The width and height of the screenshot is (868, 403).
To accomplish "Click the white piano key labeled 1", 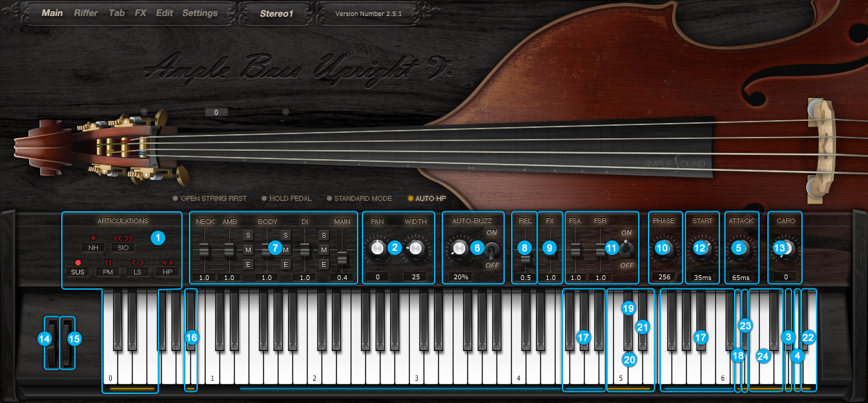I will [212, 368].
